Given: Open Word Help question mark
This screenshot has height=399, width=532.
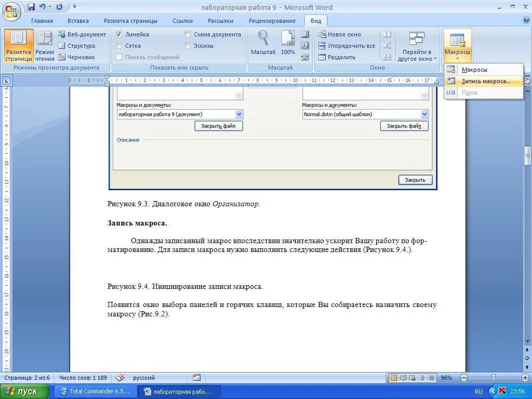Looking at the screenshot, I should pos(526,20).
